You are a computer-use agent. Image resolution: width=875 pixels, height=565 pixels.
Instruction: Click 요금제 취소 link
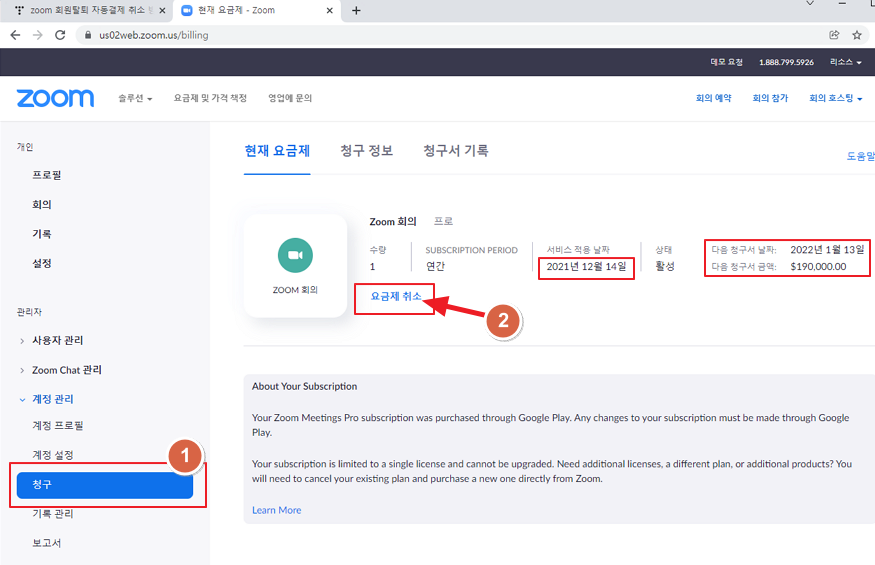pyautogui.click(x=396, y=296)
